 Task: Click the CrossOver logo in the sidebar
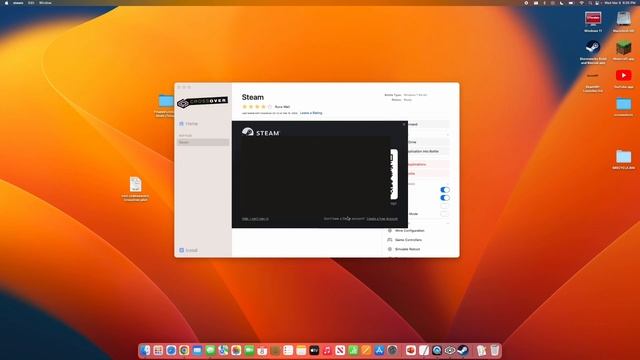point(202,102)
